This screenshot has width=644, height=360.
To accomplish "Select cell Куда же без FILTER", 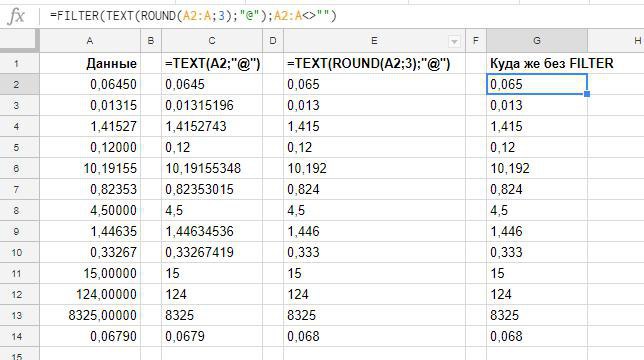I will point(537,63).
